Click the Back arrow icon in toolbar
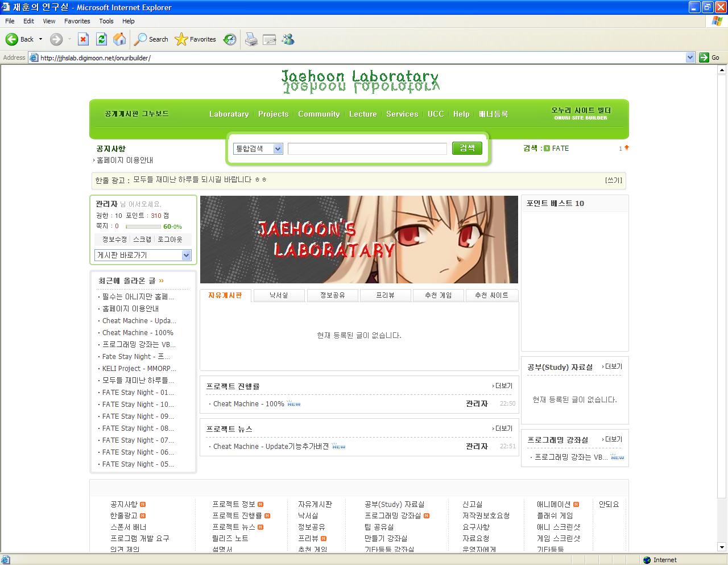Viewport: 728px width, 565px height. click(x=12, y=39)
